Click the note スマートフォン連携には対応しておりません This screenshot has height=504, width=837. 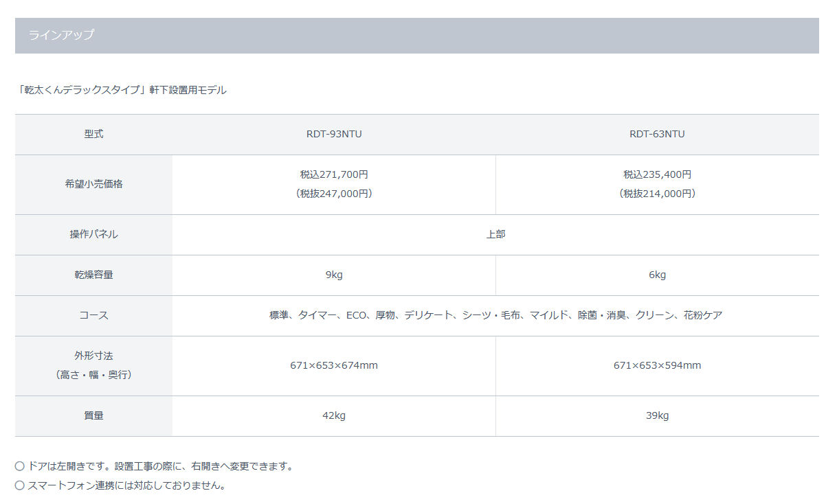tap(120, 485)
